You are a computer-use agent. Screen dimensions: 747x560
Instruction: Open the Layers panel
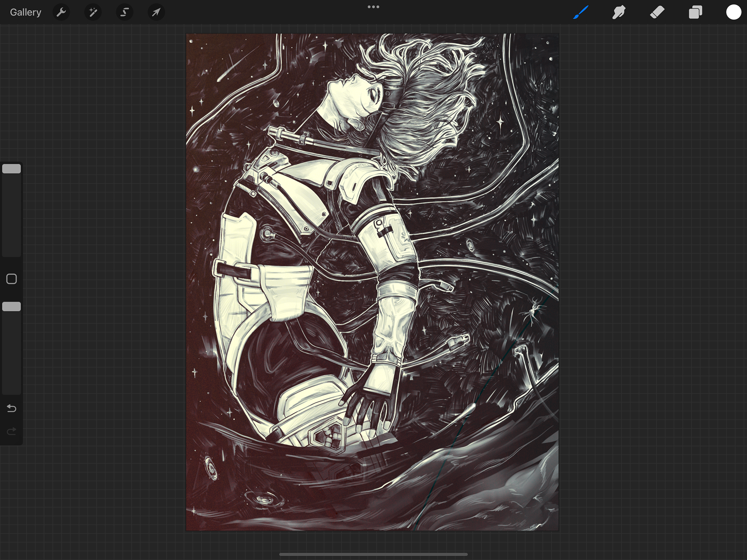pos(695,12)
